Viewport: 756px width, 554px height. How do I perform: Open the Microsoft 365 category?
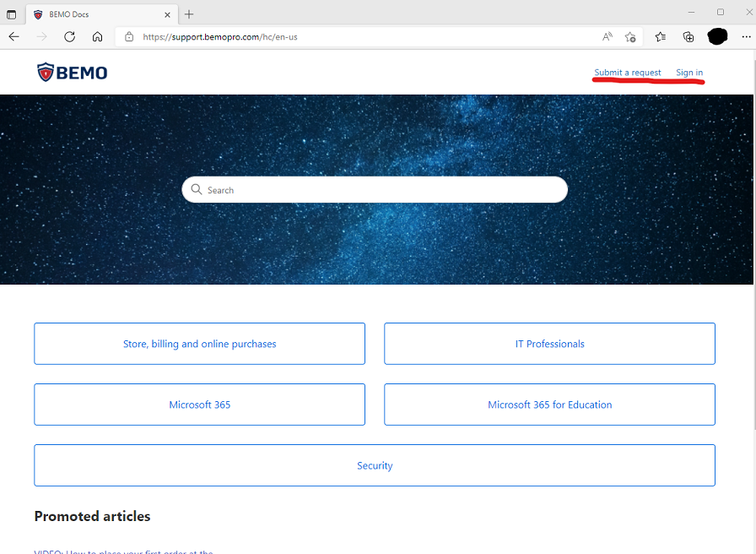tap(200, 405)
